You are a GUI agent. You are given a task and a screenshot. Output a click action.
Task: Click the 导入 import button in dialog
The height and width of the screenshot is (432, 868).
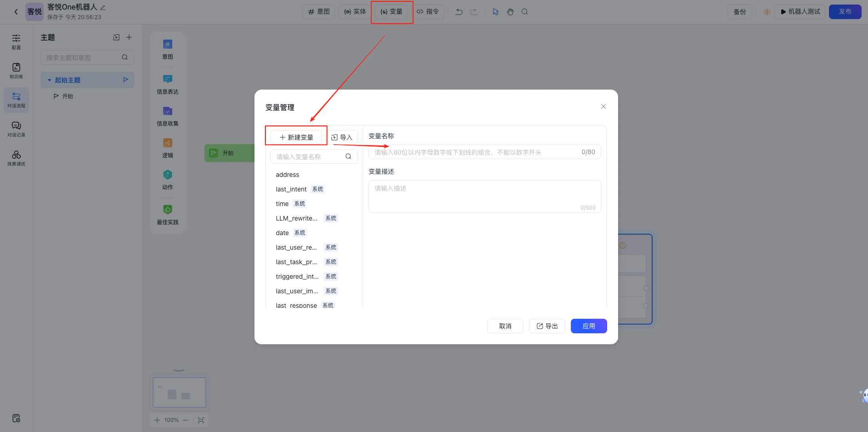342,137
